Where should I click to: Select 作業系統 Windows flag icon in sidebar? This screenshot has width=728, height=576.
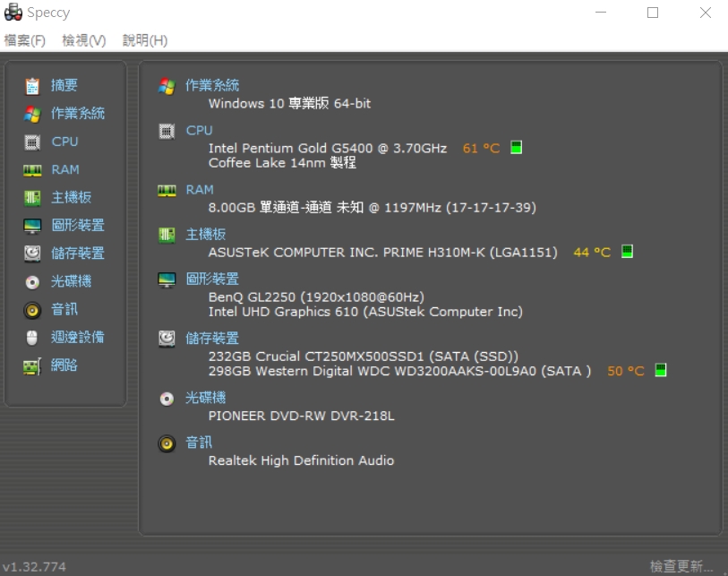tap(32, 114)
